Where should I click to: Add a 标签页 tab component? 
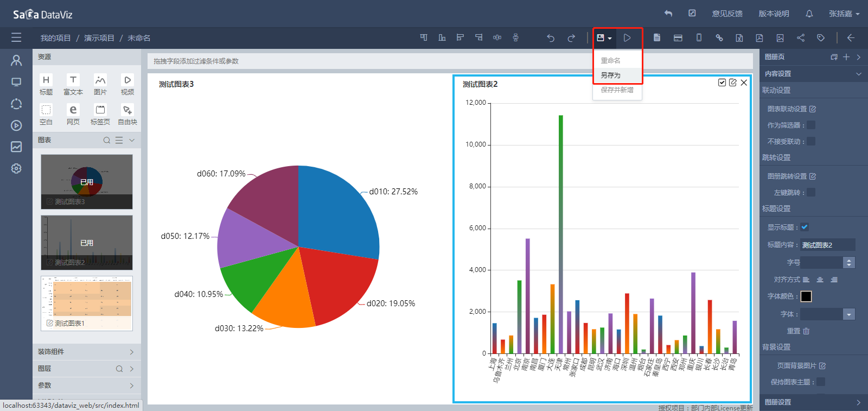tap(100, 115)
